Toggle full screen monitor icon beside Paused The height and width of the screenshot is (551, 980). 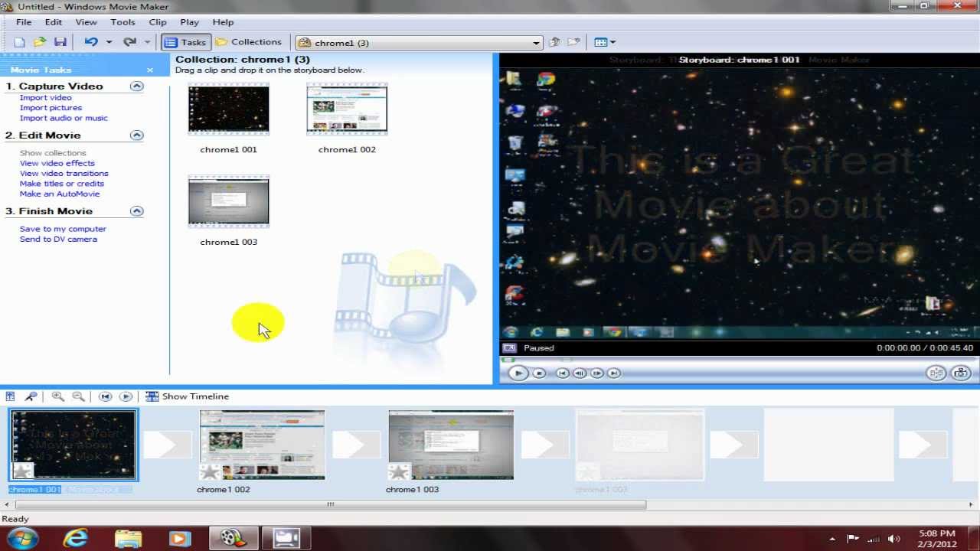coord(509,348)
